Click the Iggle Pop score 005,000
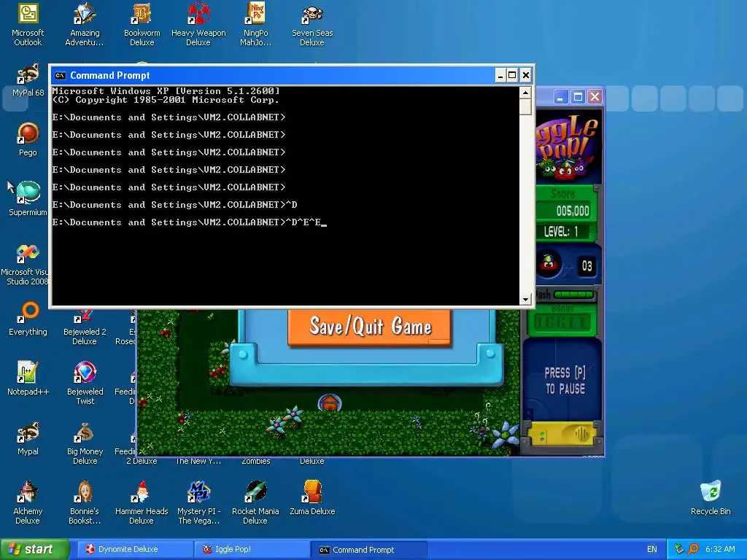This screenshot has height=560, width=747. click(572, 211)
